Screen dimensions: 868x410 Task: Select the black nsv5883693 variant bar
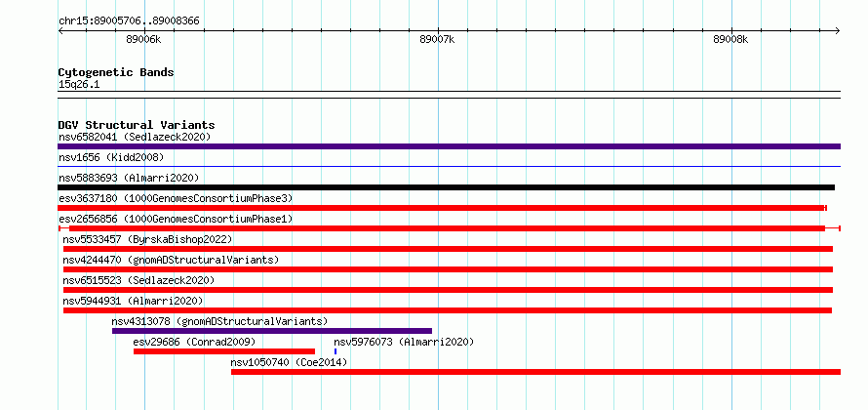(x=446, y=187)
